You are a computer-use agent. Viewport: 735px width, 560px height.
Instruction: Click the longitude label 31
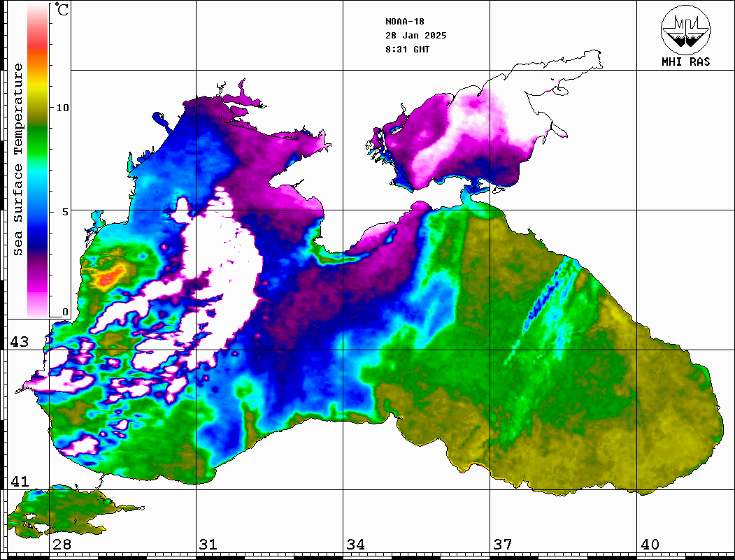tap(208, 544)
